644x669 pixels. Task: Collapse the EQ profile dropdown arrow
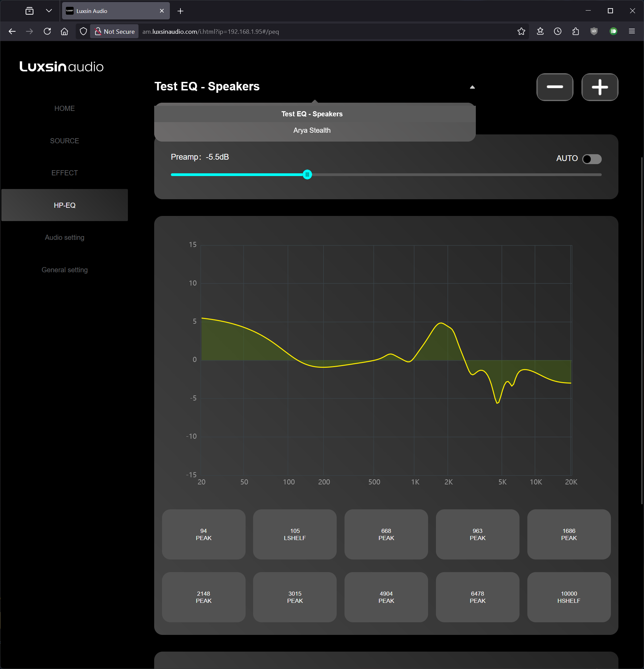point(472,87)
